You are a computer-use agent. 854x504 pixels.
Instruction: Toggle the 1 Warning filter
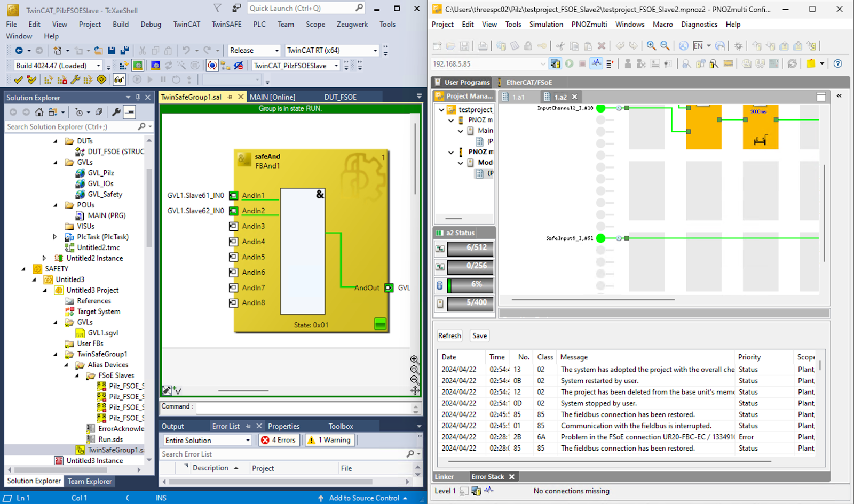click(x=330, y=440)
